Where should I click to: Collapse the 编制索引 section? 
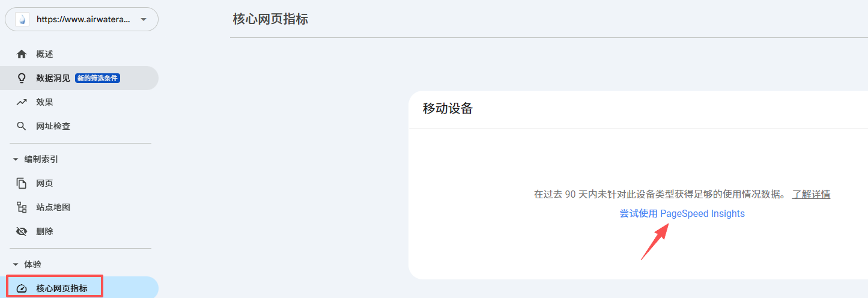click(x=16, y=159)
